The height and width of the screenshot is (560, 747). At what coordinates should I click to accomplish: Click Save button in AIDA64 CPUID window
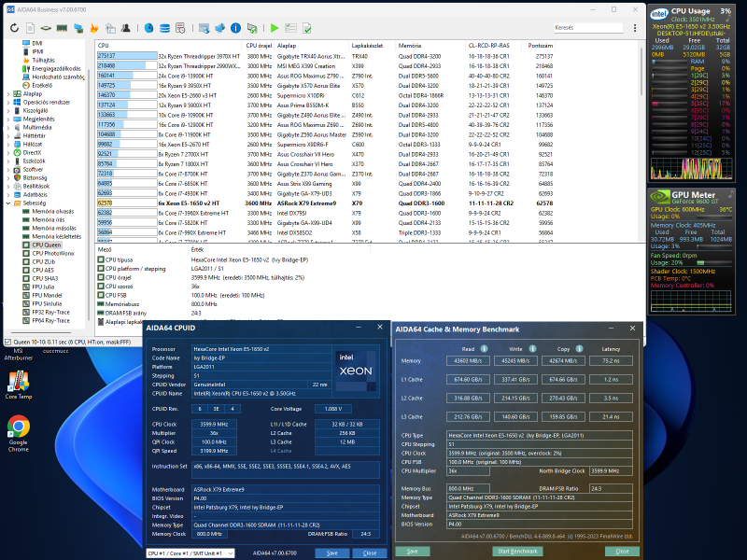click(332, 553)
